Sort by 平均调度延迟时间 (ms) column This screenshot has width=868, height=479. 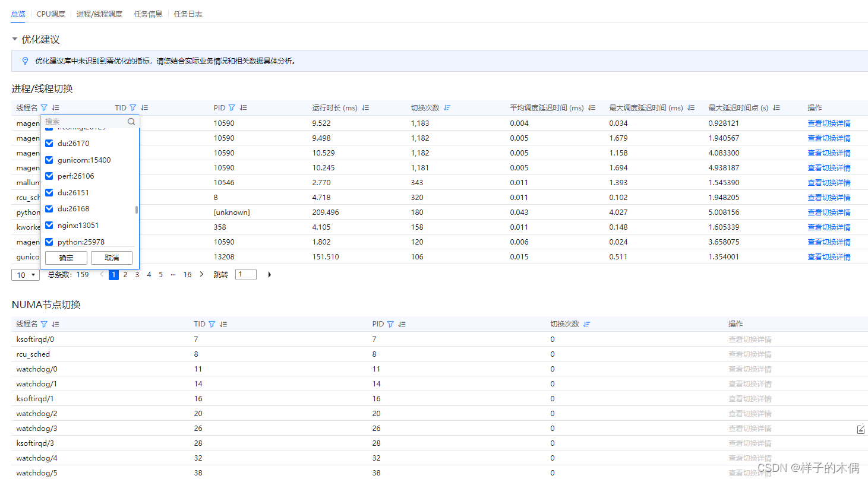pos(591,108)
